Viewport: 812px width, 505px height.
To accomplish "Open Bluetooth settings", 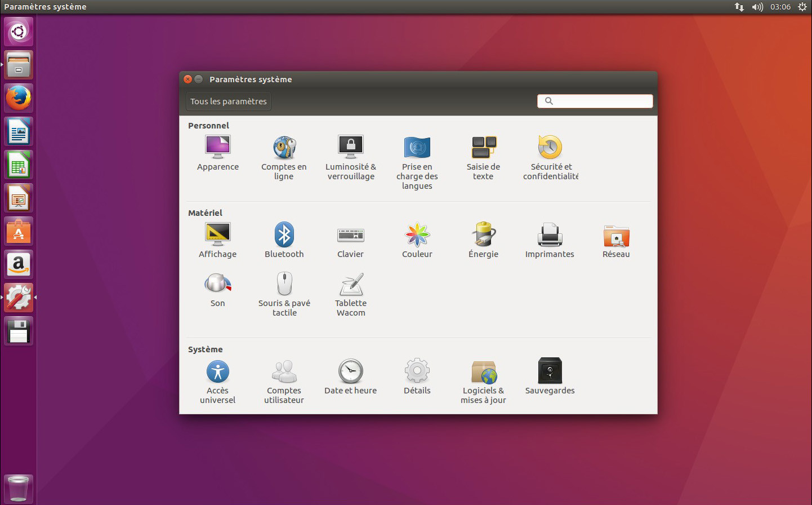I will (x=284, y=241).
